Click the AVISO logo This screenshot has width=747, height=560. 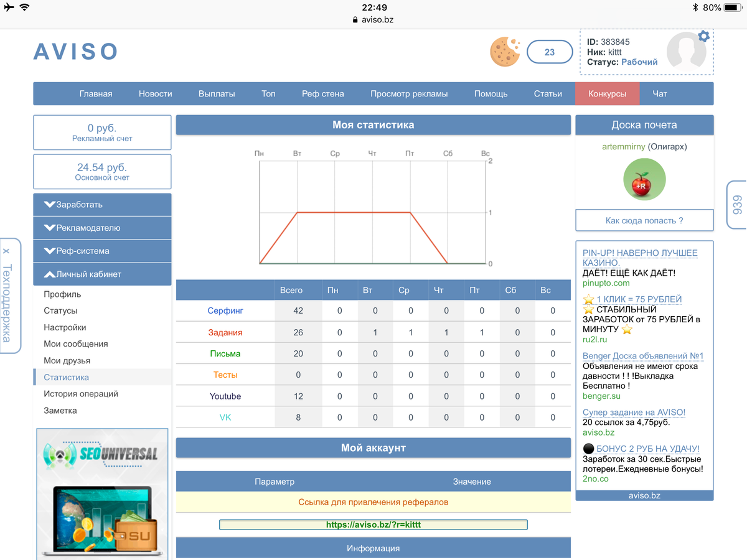coord(75,52)
